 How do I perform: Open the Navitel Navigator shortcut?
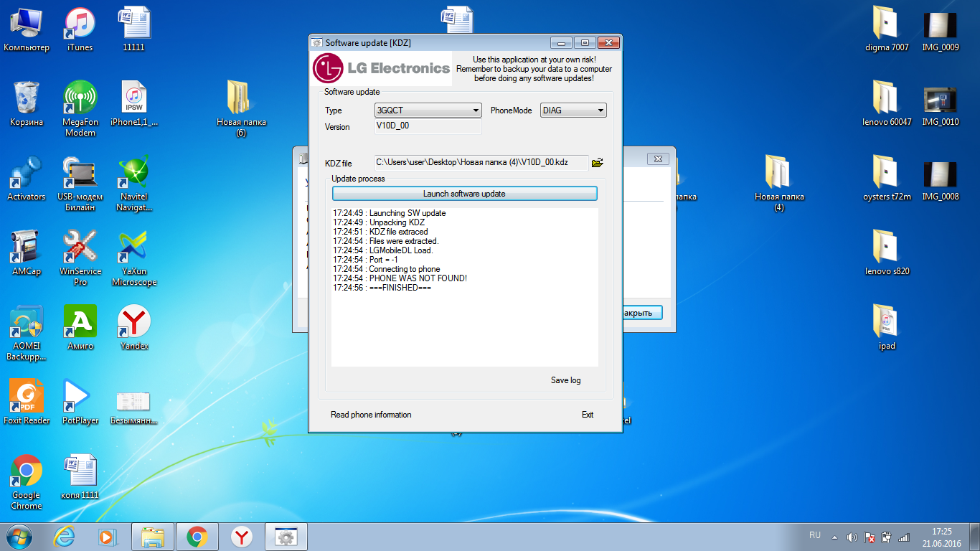pos(133,181)
